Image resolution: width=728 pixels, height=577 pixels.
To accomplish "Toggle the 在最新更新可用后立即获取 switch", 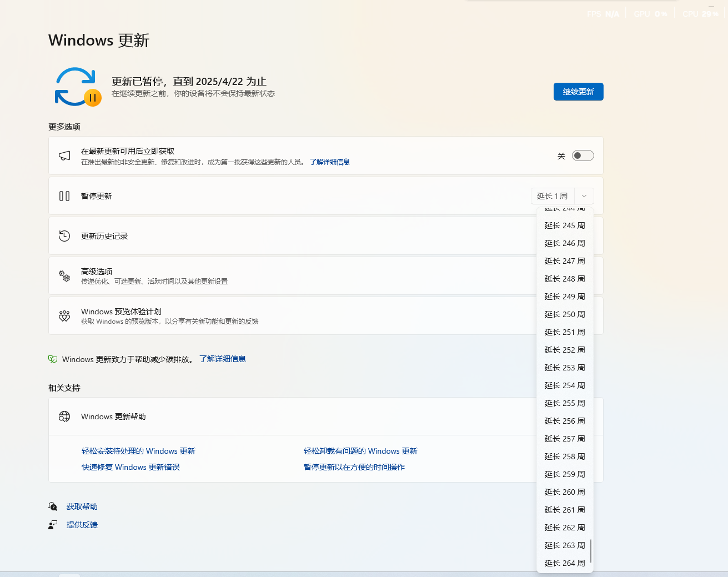I will tap(583, 155).
